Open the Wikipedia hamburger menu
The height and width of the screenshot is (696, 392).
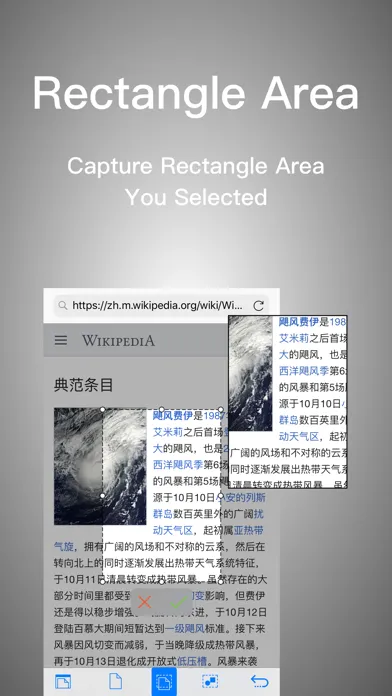tap(61, 340)
